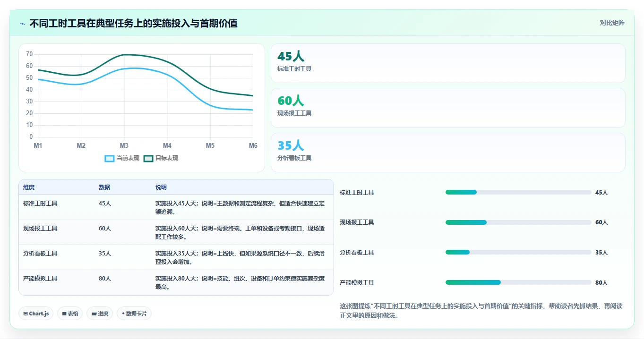Click the 标准工时工具 table row name
The width and height of the screenshot is (644, 339).
tap(40, 203)
